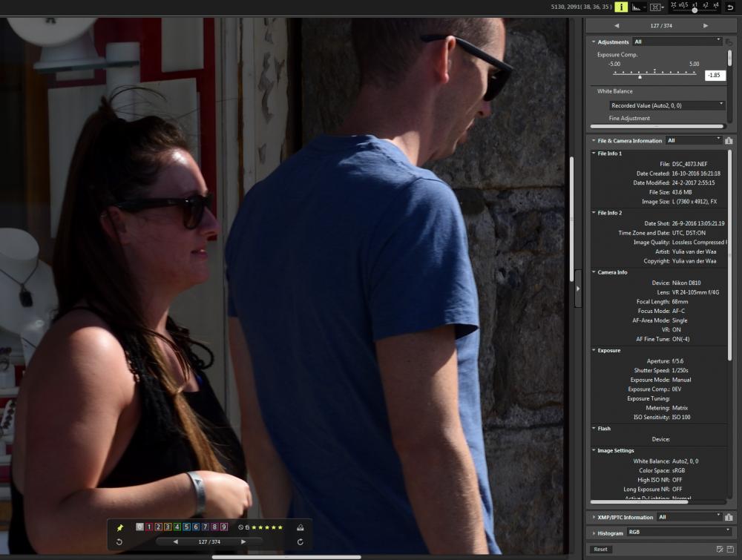The height and width of the screenshot is (560, 742).
Task: Click the undo arrow in top-right corner
Action: coord(730,7)
